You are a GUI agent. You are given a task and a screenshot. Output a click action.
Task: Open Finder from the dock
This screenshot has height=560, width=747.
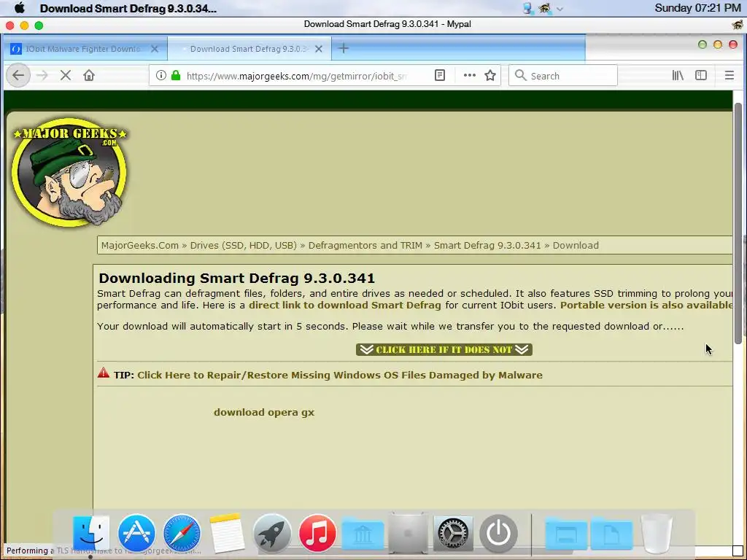[x=91, y=533]
